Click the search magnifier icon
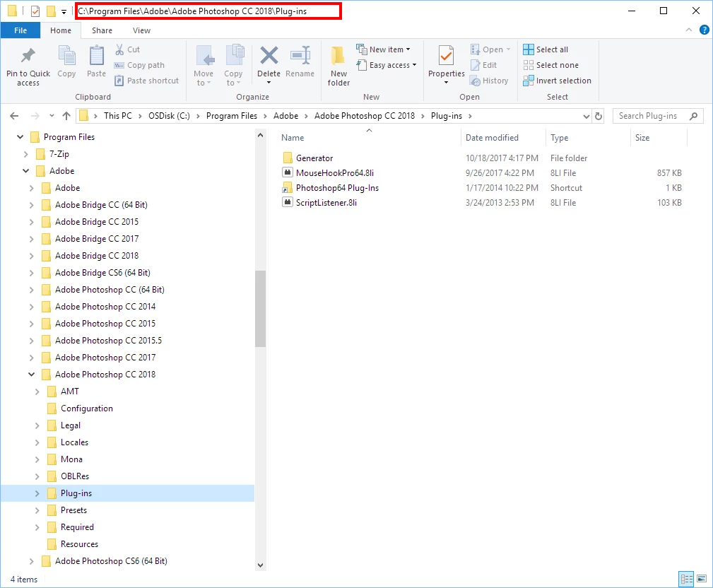Viewport: 713px width, 588px height. (x=693, y=116)
